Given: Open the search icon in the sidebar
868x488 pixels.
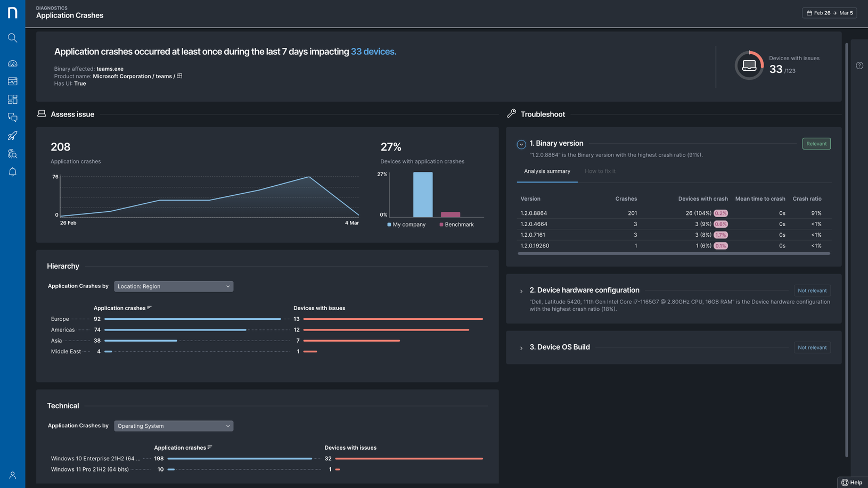Looking at the screenshot, I should tap(12, 38).
